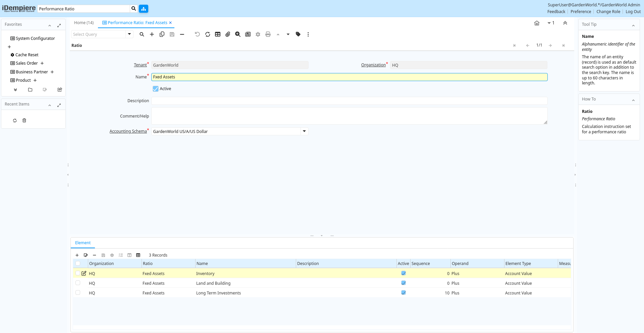Collapse the Tool Tip panel
This screenshot has height=333, width=644.
pyautogui.click(x=633, y=25)
